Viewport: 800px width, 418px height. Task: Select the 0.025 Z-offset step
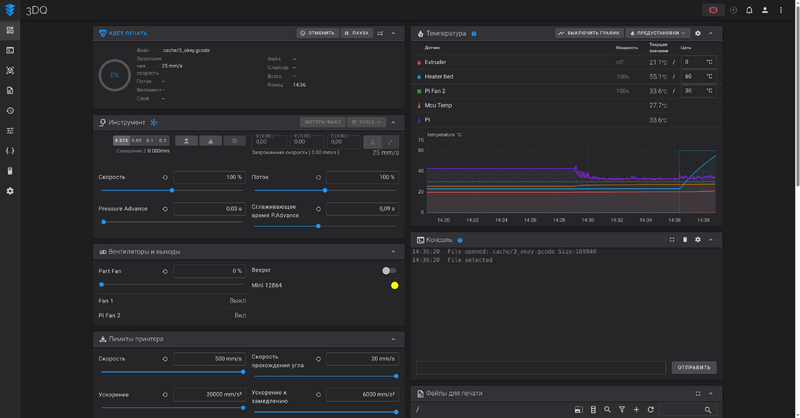pos(121,141)
